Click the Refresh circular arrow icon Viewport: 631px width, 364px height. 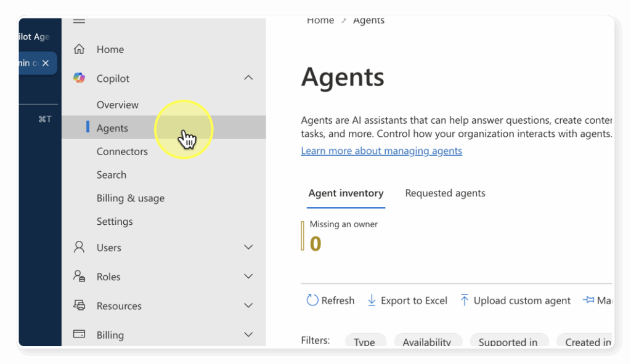coord(312,301)
